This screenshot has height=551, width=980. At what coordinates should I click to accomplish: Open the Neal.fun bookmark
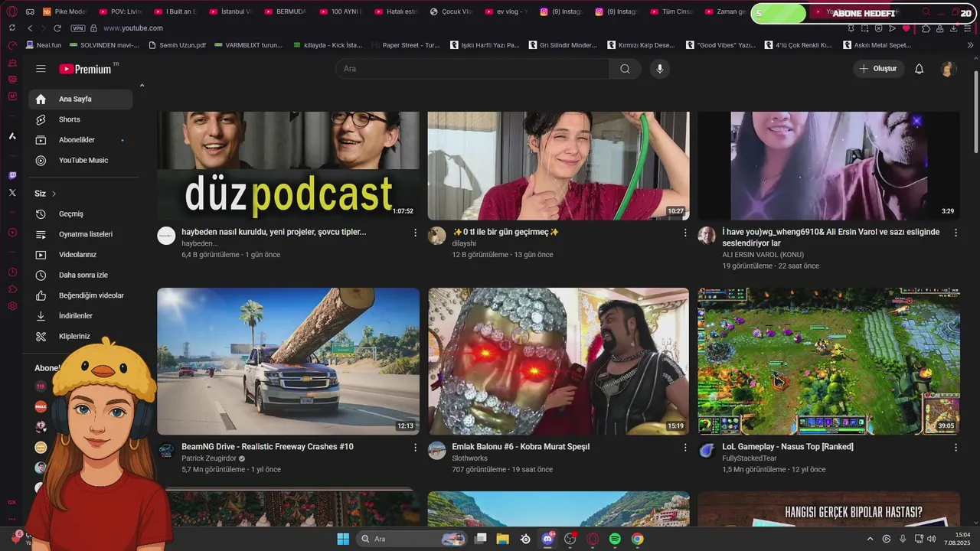pos(43,45)
